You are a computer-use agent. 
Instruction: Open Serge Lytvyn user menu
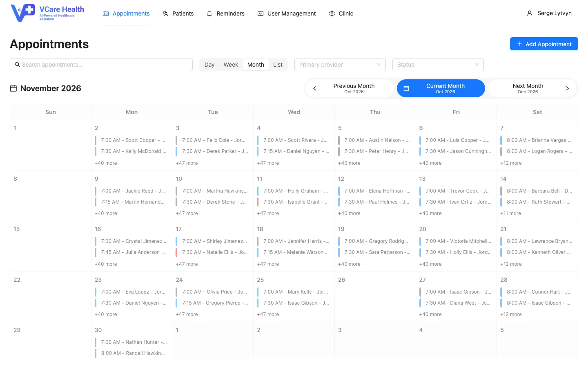pyautogui.click(x=549, y=13)
